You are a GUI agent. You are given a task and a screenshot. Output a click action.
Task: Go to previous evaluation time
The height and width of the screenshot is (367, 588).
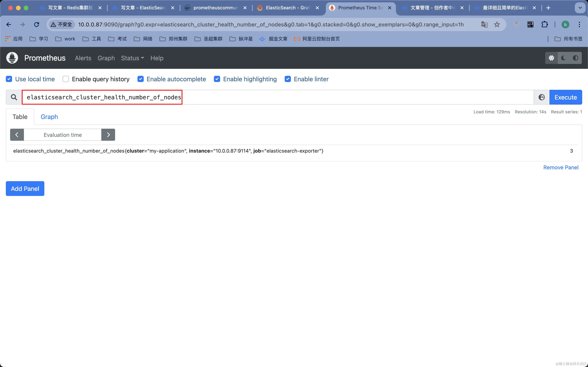17,135
